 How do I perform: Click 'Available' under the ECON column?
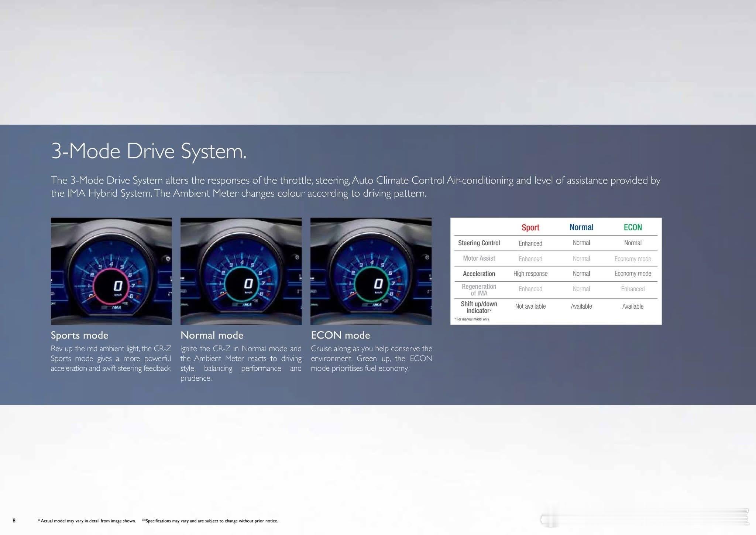pyautogui.click(x=633, y=306)
